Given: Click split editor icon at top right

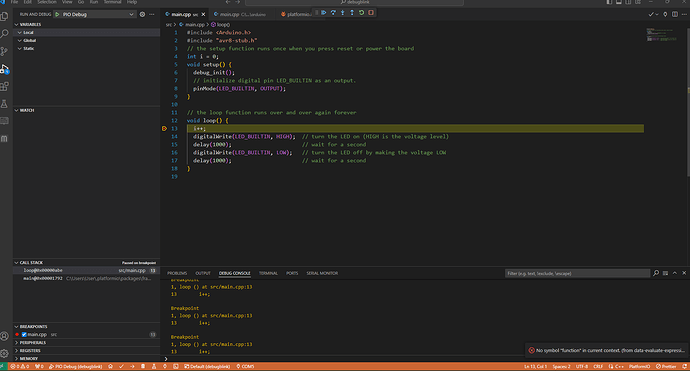Looking at the screenshot, I should 675,15.
